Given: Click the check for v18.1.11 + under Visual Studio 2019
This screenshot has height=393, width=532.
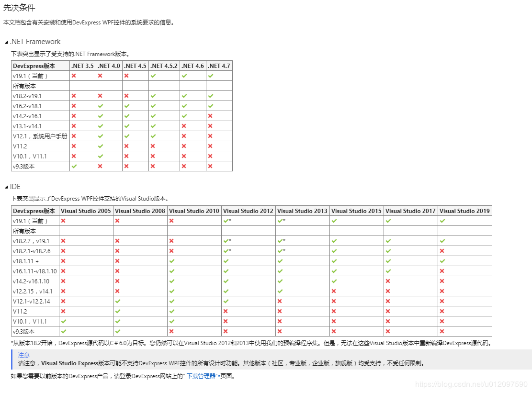Looking at the screenshot, I should click(442, 261).
